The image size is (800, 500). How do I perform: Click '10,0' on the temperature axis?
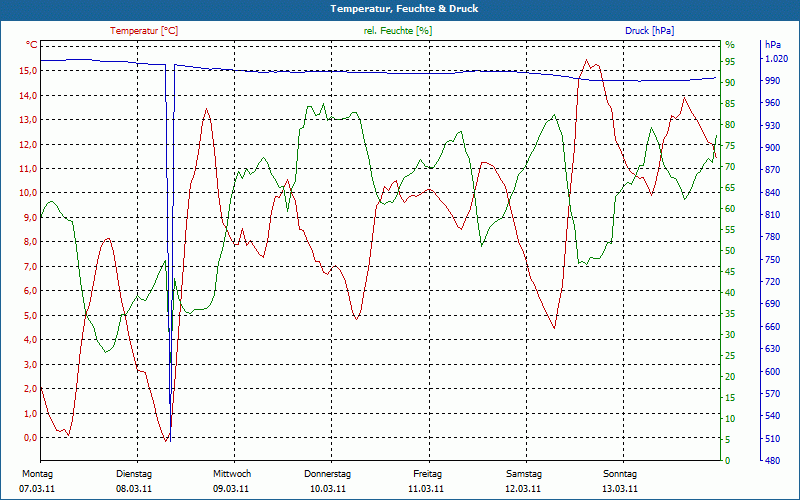28,193
